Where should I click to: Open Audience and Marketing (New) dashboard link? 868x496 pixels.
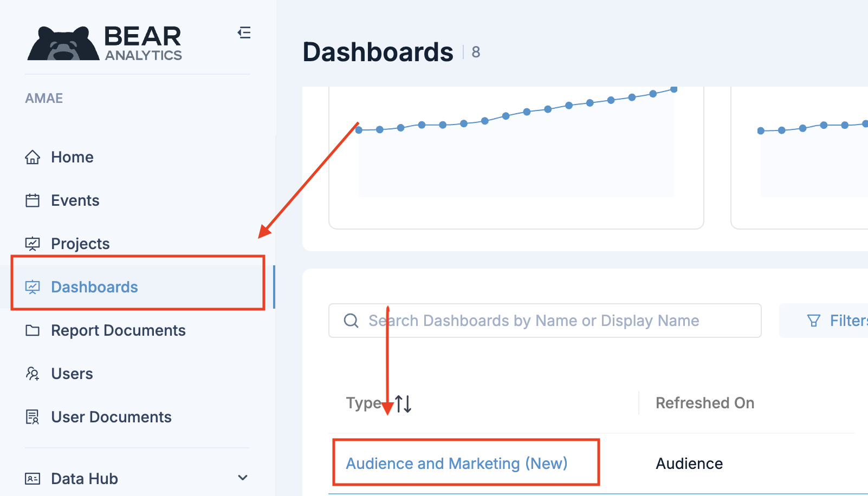pos(456,464)
